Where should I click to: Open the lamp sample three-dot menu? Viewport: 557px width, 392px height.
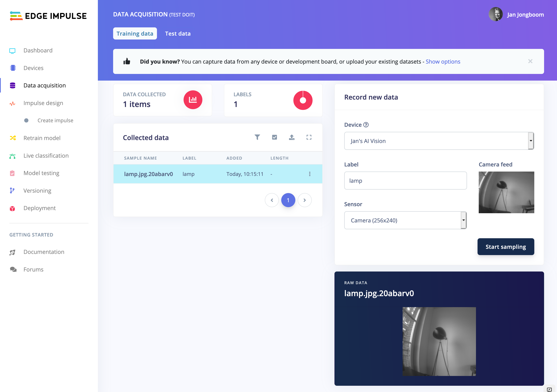tap(310, 174)
